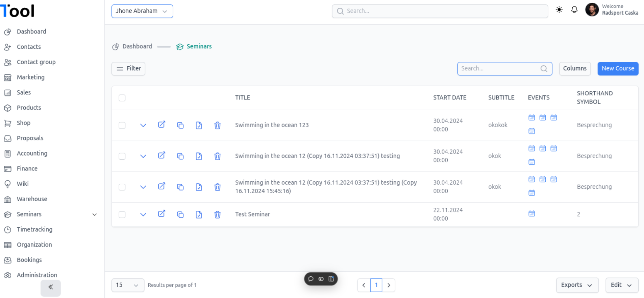Expand the Seminars sidebar submenu chevron
This screenshot has width=644, height=298.
pyautogui.click(x=95, y=214)
